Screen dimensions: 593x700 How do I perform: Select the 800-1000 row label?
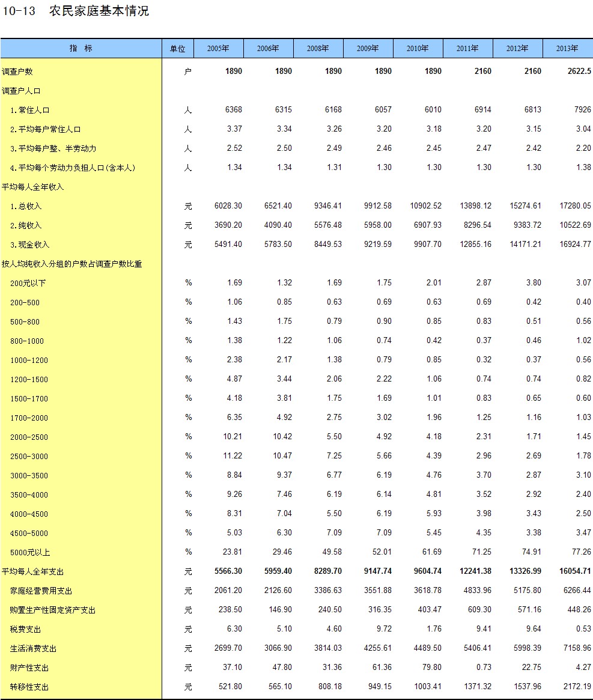coord(27,341)
